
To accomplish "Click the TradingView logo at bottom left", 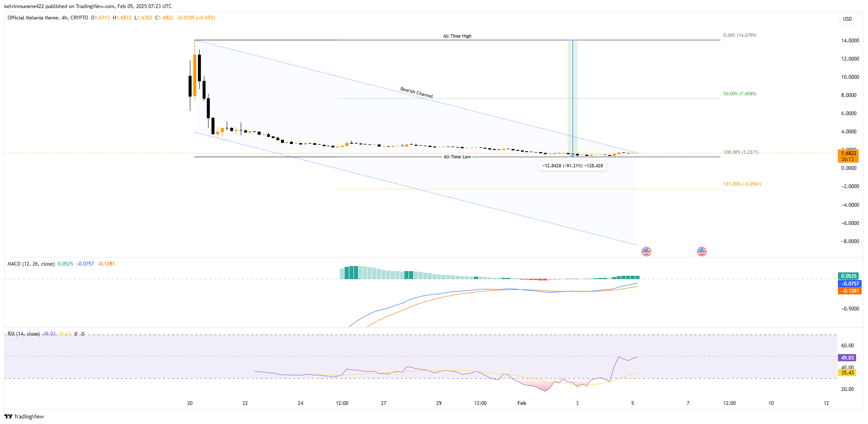I will click(x=24, y=416).
